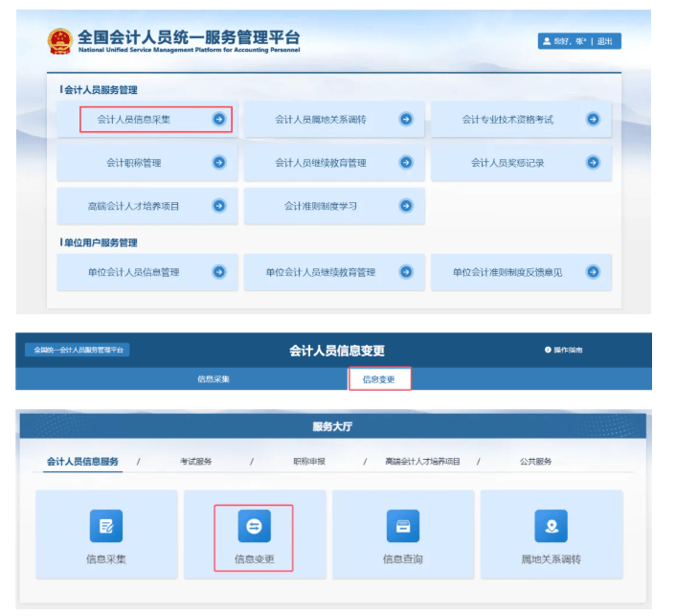Return via 全国统一会计人员服务管理平台 button
Viewport: 676px width, 616px height.
click(78, 351)
